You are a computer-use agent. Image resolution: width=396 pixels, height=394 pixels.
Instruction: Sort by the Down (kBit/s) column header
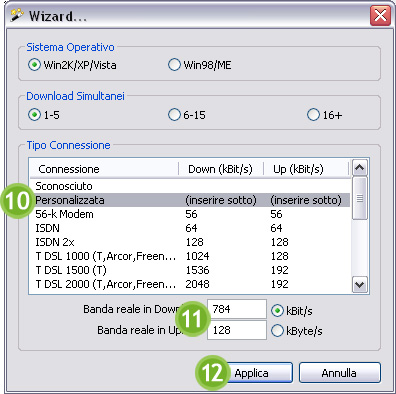point(221,169)
